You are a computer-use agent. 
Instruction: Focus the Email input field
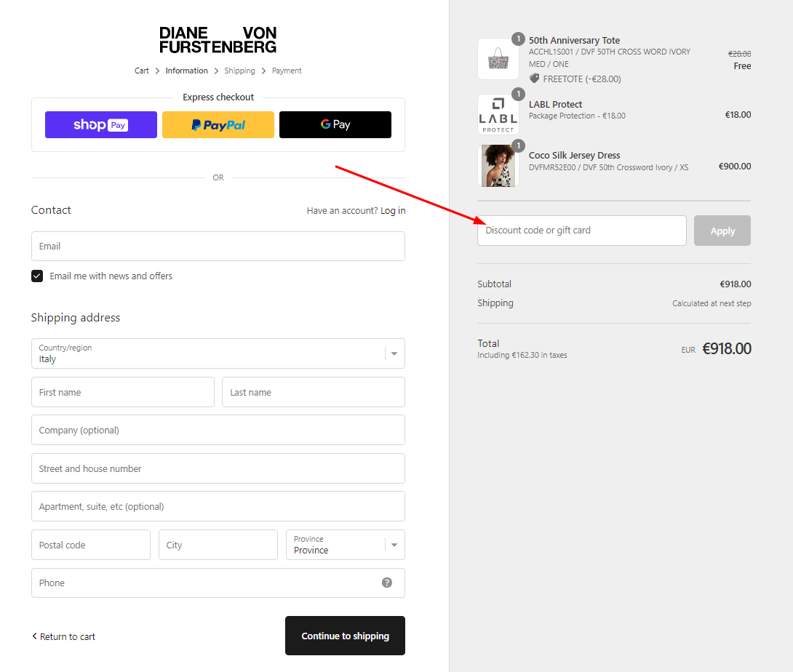(x=218, y=247)
